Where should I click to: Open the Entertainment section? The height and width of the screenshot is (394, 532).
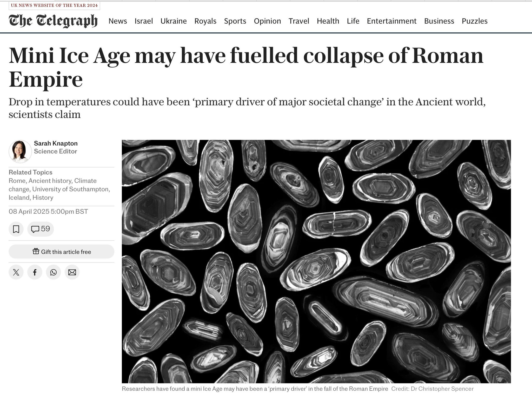pos(391,21)
